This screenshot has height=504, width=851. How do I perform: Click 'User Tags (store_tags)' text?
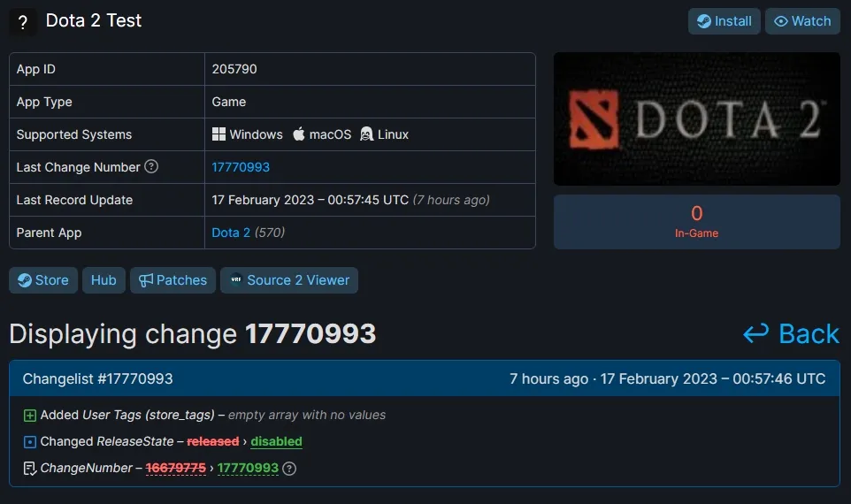[149, 415]
